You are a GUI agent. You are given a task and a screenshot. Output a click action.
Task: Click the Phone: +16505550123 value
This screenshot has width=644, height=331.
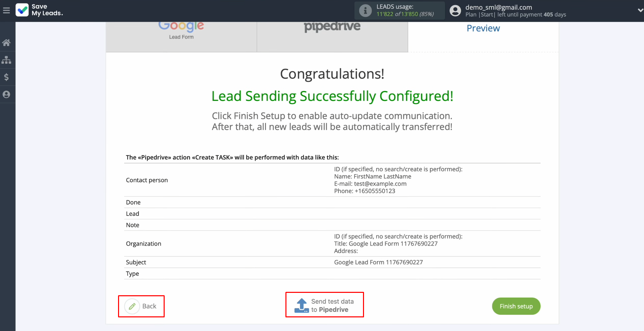click(365, 191)
